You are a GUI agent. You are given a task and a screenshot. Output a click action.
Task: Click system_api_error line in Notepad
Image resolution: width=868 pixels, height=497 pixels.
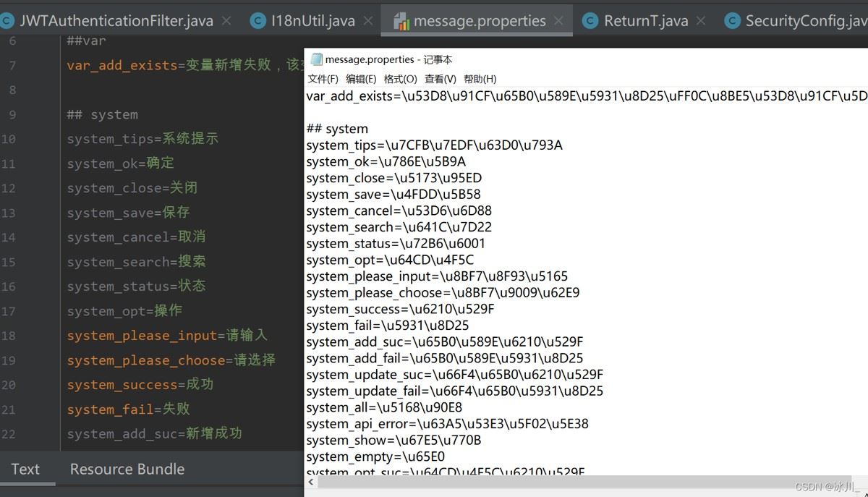pos(447,424)
